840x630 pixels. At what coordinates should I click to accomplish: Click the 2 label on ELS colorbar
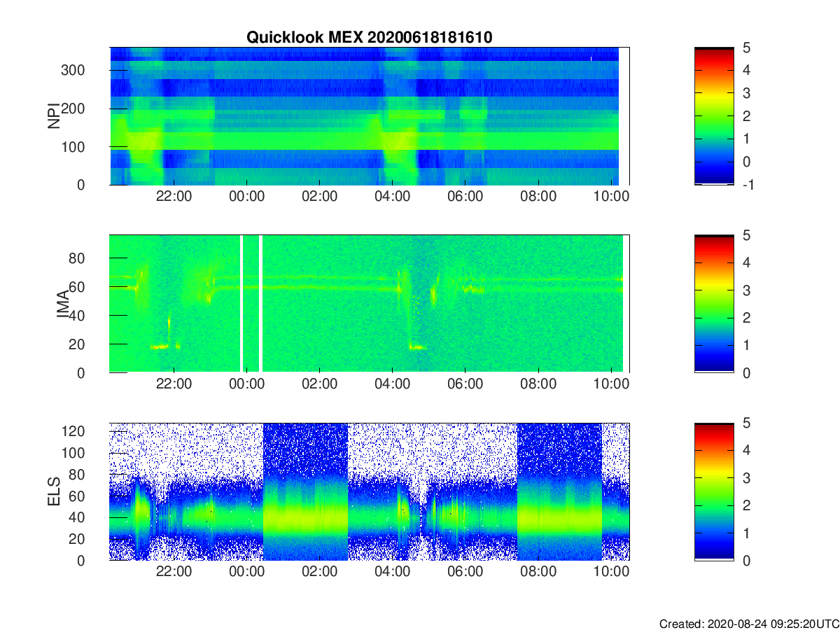[x=745, y=505]
